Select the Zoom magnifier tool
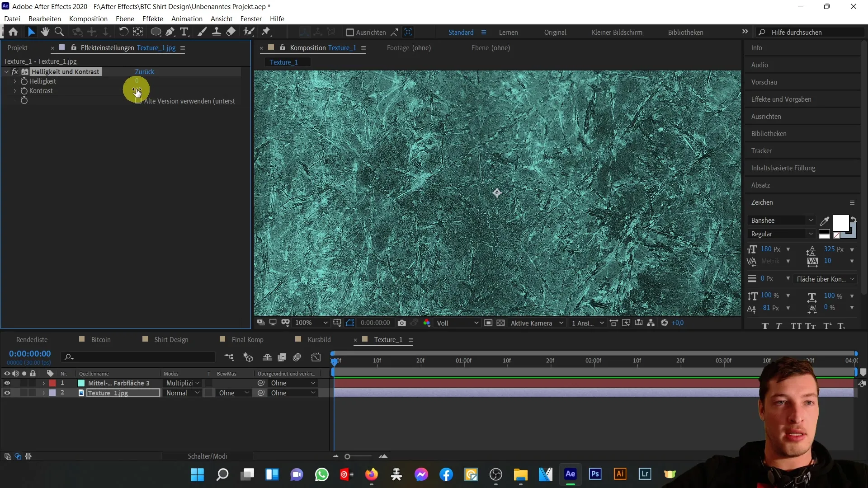The width and height of the screenshot is (868, 488). (x=59, y=32)
